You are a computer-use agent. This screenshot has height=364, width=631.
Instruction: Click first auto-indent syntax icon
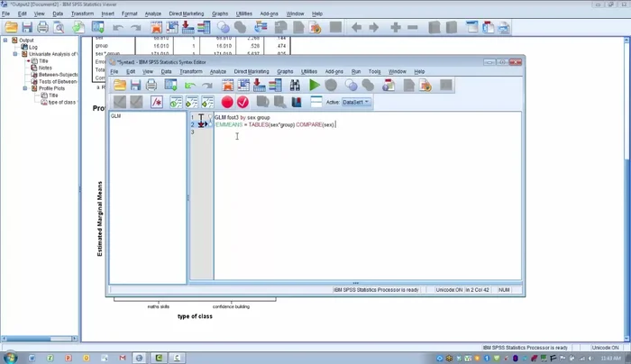176,102
